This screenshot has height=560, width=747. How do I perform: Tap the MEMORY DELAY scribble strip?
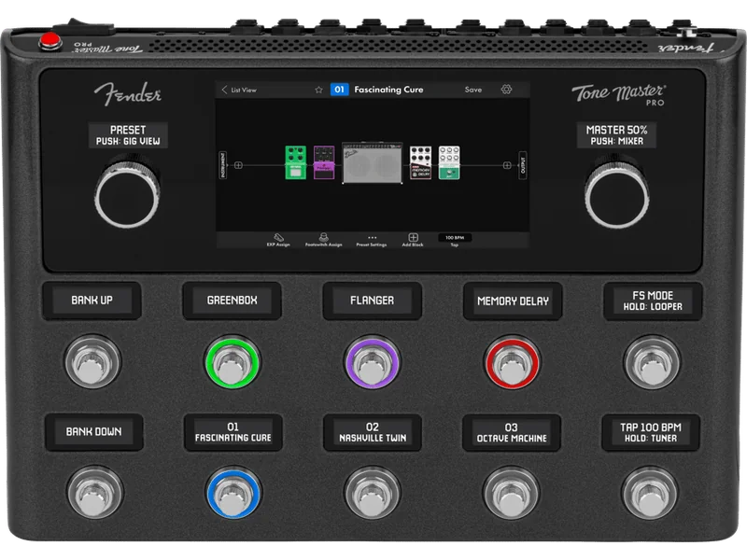click(513, 301)
